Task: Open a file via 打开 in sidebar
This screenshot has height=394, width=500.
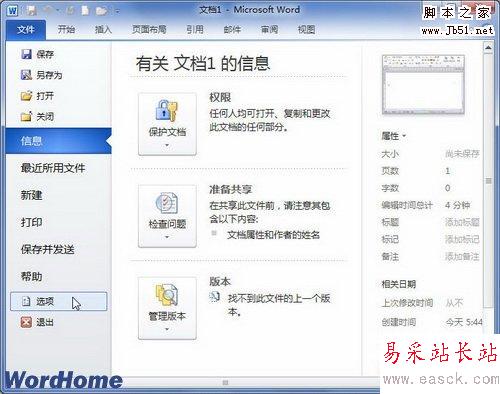Action: click(x=37, y=96)
